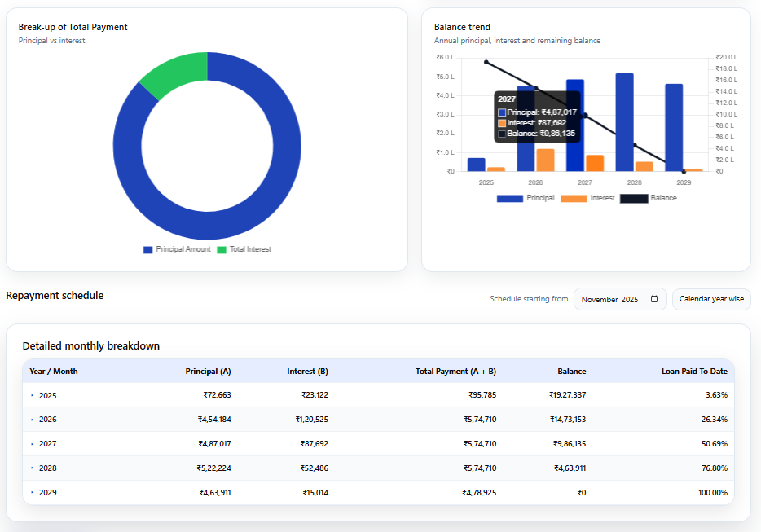Click the 2026 orange Interest bar
The image size is (761, 532).
point(545,160)
